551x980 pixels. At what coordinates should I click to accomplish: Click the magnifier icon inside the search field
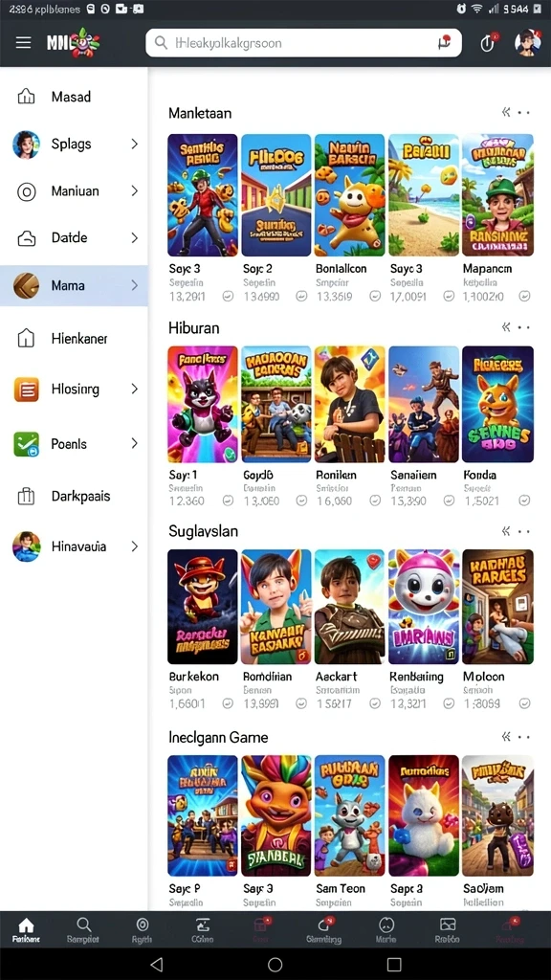point(161,42)
